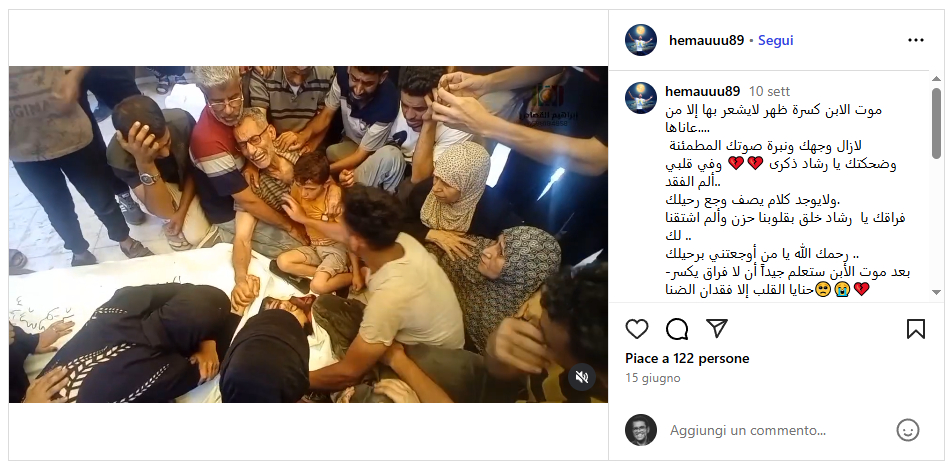
Task: Open the emoji picker in the comment box
Action: (907, 430)
